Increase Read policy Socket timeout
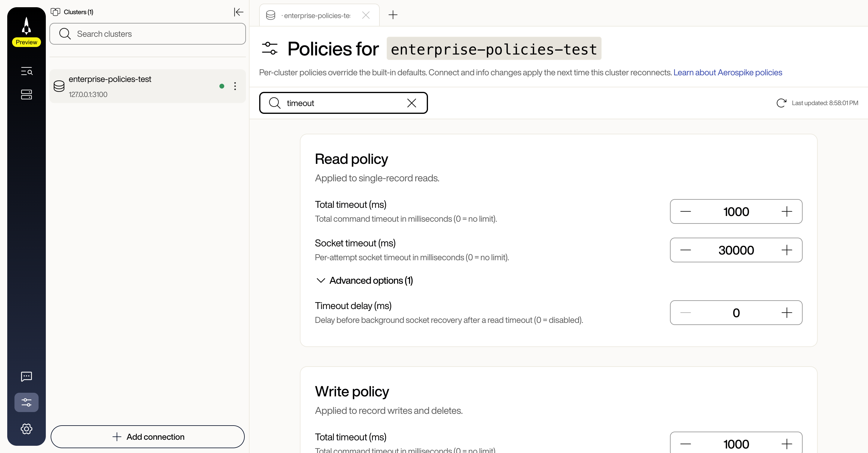868x453 pixels. [786, 250]
